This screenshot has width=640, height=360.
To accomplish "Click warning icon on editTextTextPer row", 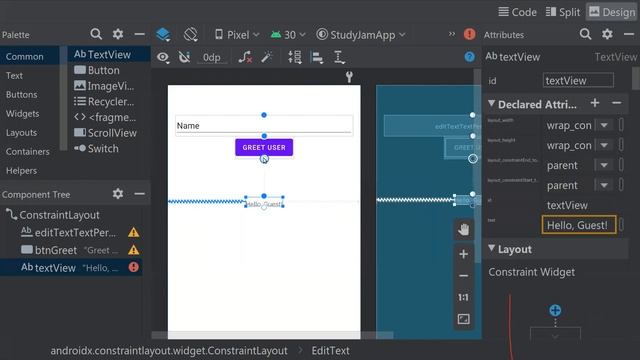I will [133, 233].
